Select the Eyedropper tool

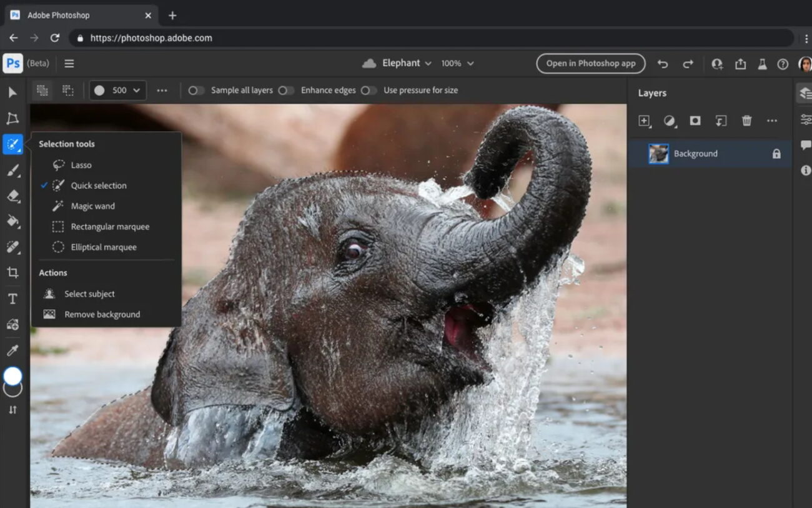point(12,350)
